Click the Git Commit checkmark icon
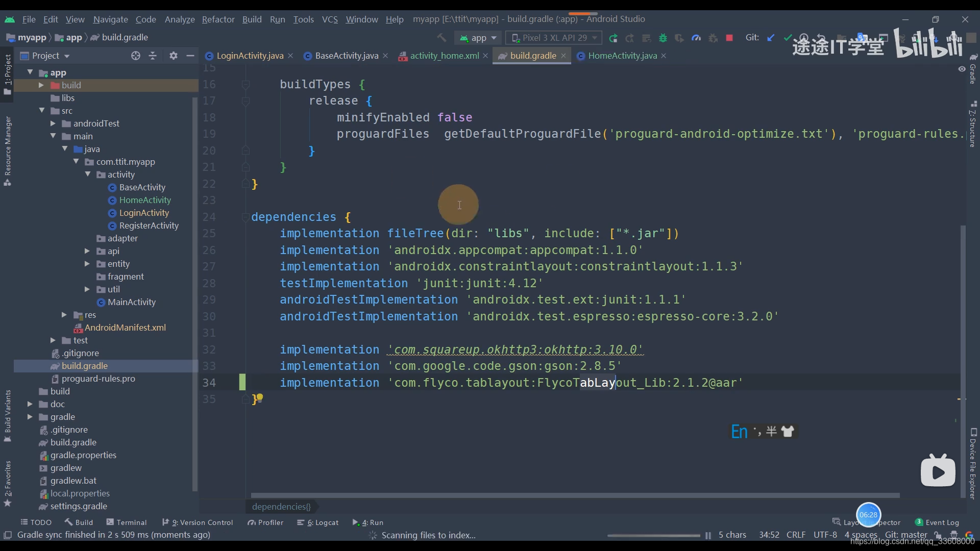The width and height of the screenshot is (980, 551). [788, 37]
